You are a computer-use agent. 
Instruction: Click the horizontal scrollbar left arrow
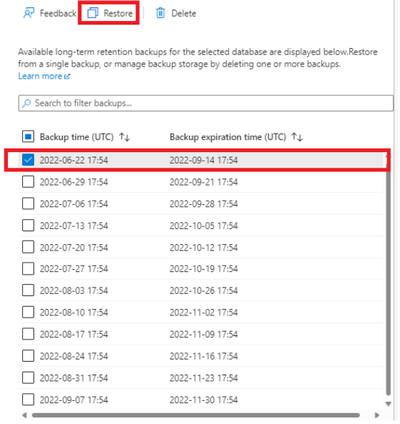(x=24, y=415)
